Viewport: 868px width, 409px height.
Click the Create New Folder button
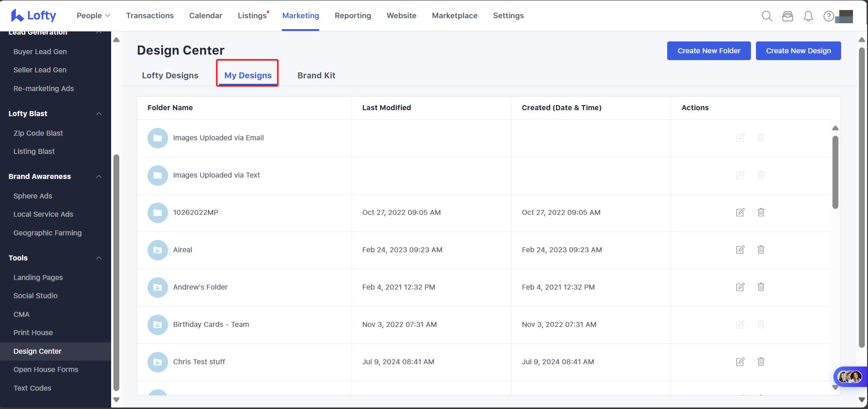(709, 51)
